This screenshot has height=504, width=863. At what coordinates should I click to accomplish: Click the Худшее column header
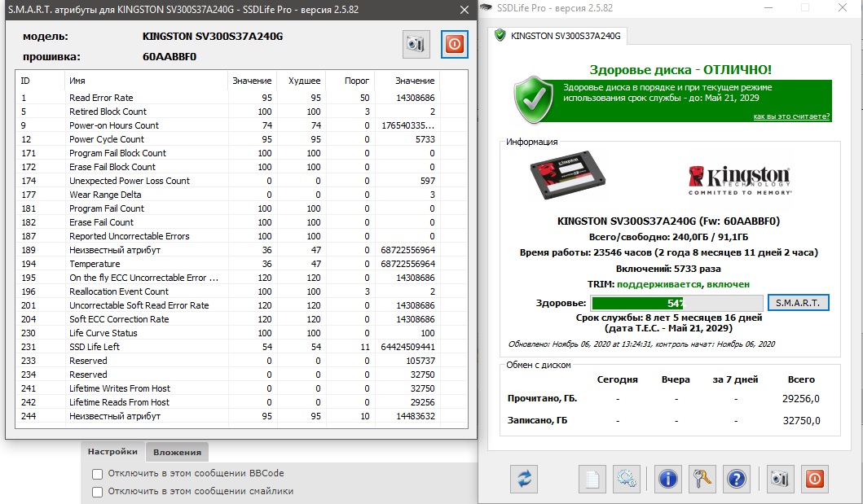[x=302, y=81]
